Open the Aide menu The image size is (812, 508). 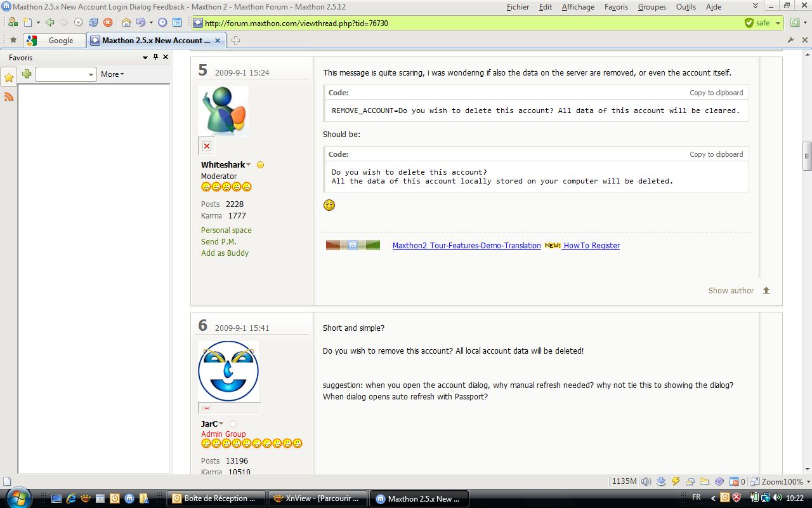pyautogui.click(x=714, y=7)
